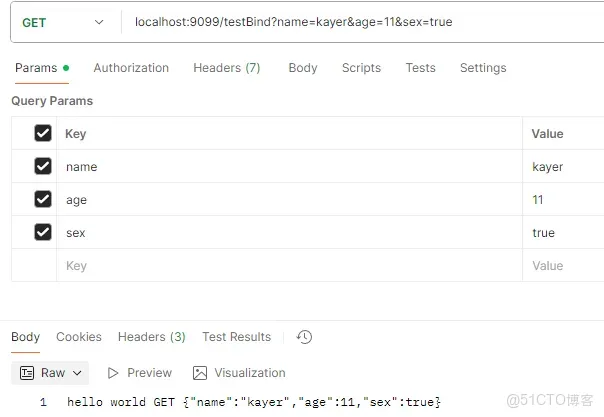Select the request Body tab
604x417 pixels.
point(302,68)
